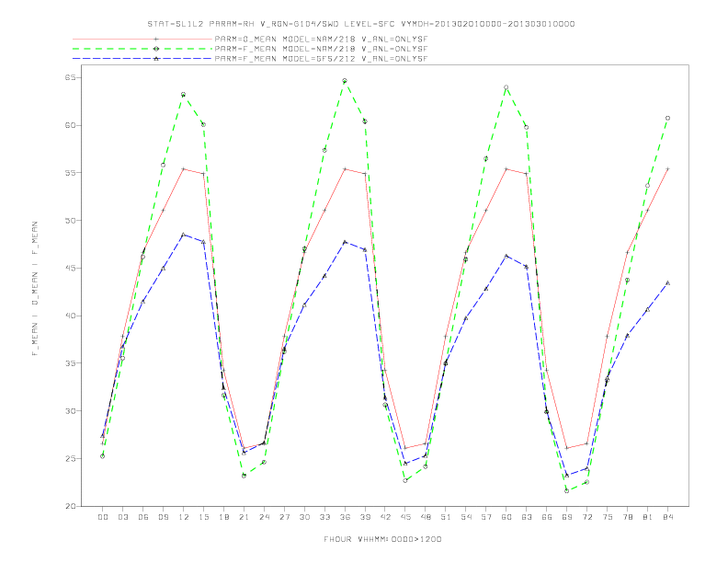Screen dimensions: 728x563
Task: Click the FHOUR VHHMM axis caption
Action: point(382,539)
